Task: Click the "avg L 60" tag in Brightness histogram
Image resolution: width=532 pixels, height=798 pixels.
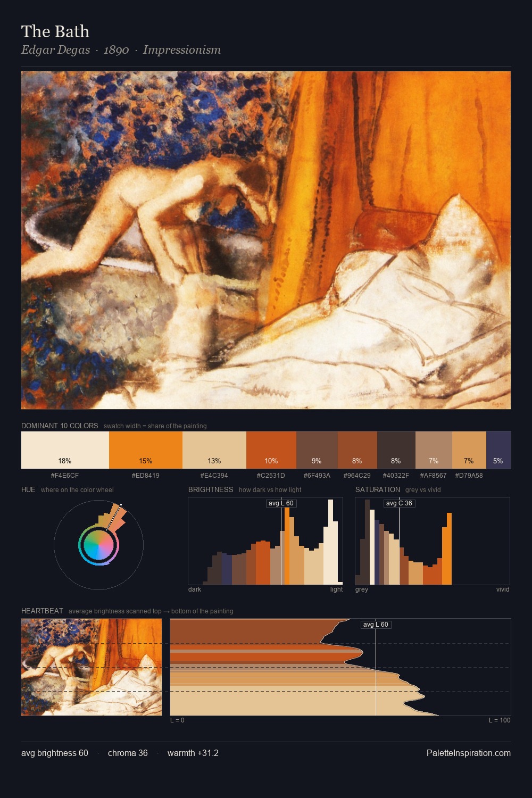Action: 281,503
